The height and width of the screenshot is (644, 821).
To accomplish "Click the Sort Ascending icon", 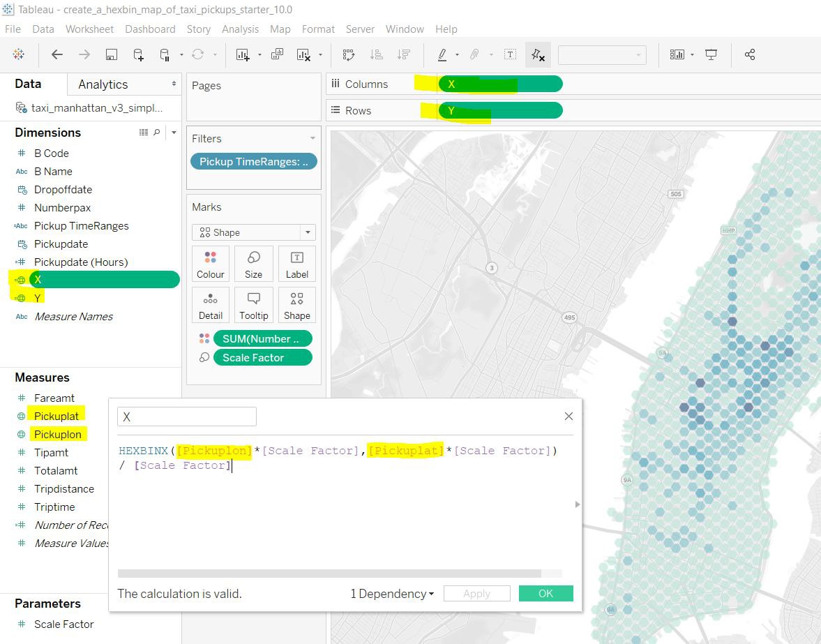I will pos(377,54).
